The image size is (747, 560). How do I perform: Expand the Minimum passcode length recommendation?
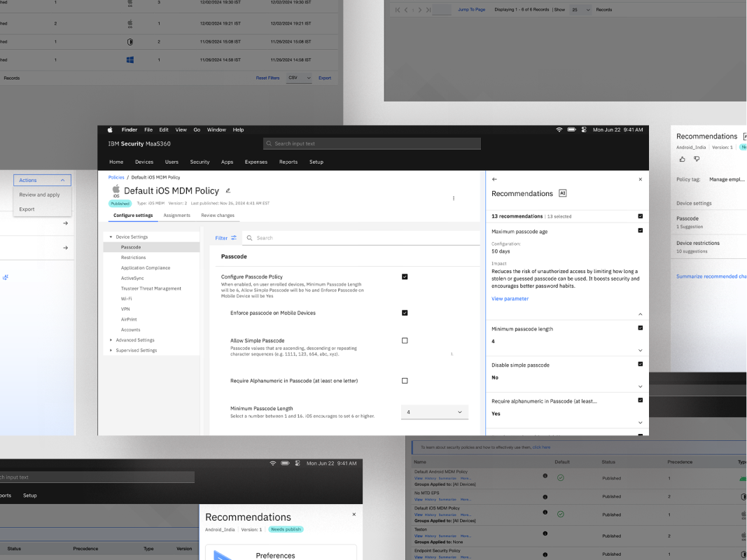tap(641, 350)
